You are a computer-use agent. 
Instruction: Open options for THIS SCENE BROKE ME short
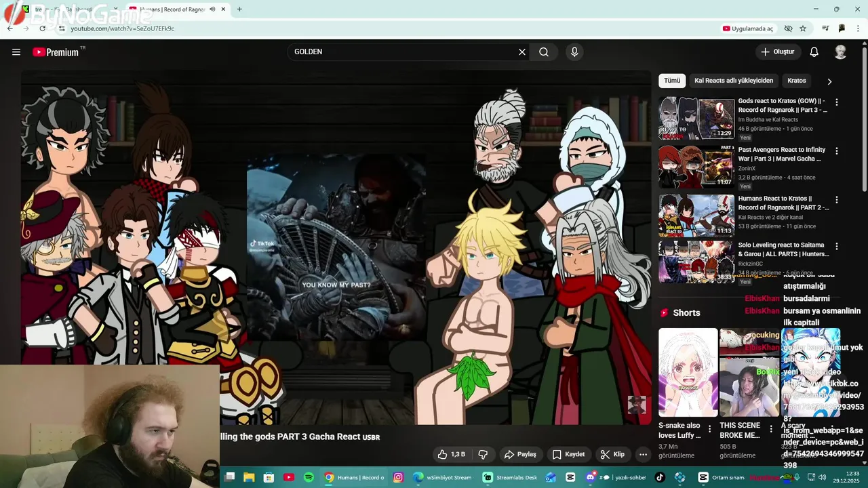click(x=771, y=429)
